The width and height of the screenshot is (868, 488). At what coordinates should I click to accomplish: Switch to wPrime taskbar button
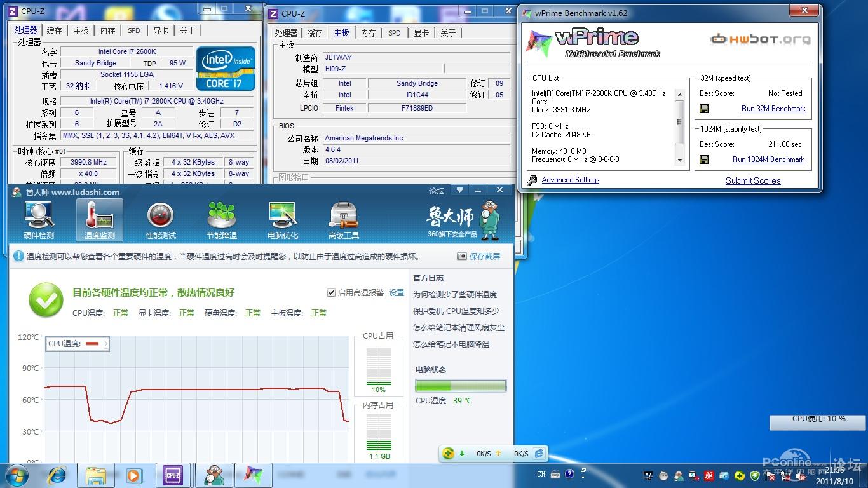(253, 475)
